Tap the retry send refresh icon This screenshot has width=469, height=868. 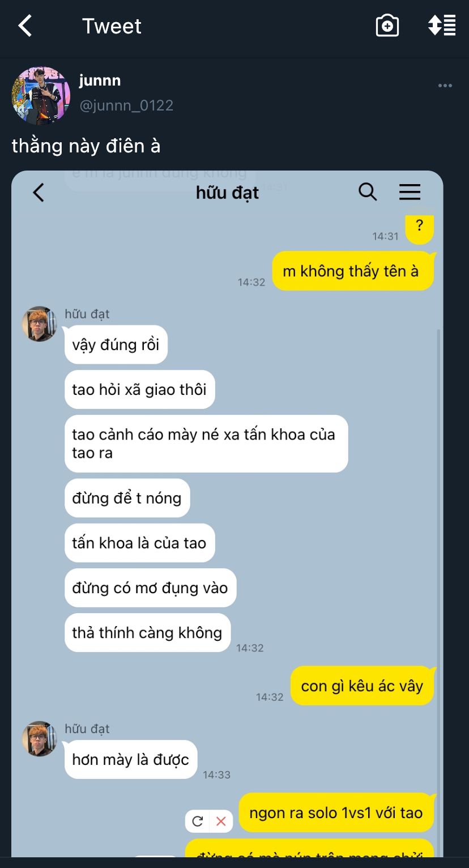198,821
